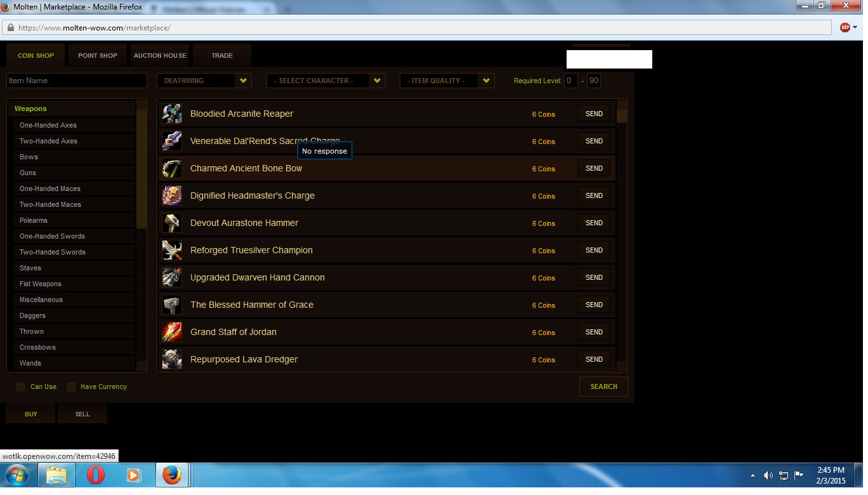The width and height of the screenshot is (868, 495).
Task: Click the Repurposed Lava Dredger icon
Action: click(x=172, y=359)
